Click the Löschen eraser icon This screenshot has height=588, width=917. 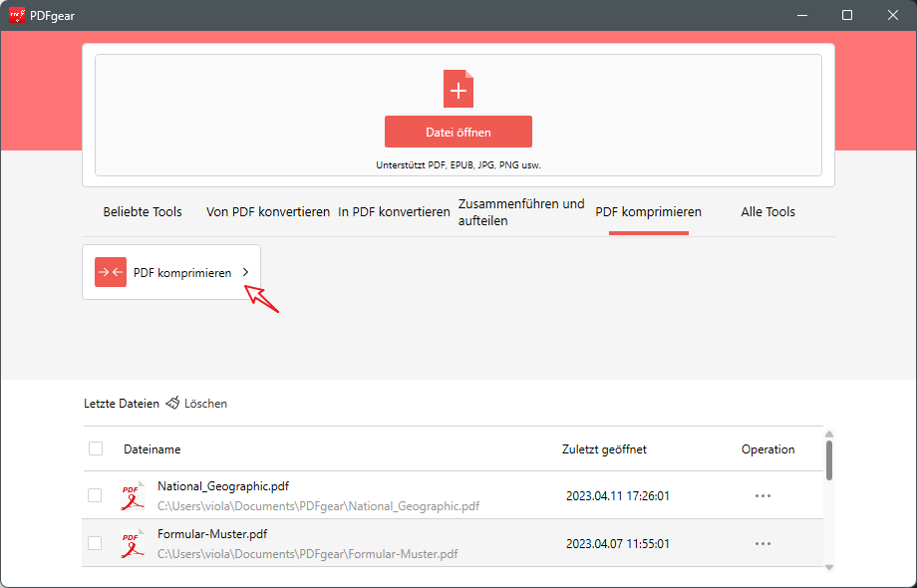[x=173, y=403]
